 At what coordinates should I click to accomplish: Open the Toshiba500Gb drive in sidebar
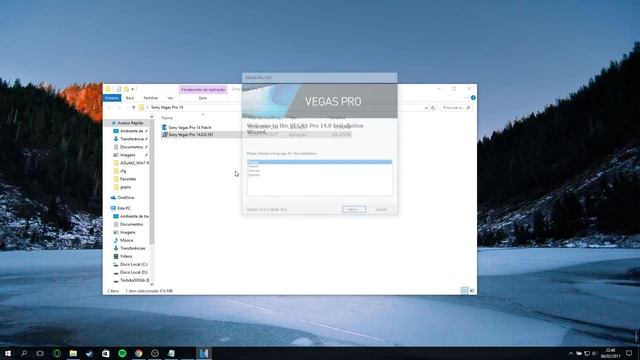tap(134, 280)
